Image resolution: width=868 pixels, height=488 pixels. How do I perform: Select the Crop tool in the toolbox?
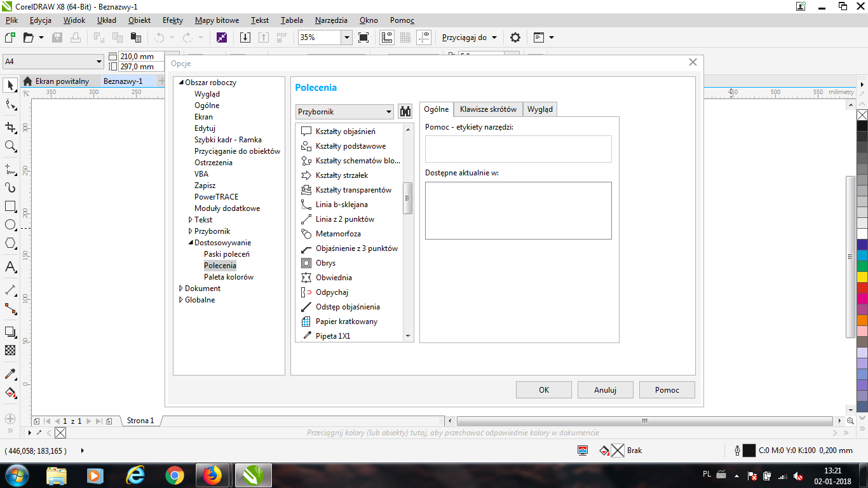click(x=10, y=127)
